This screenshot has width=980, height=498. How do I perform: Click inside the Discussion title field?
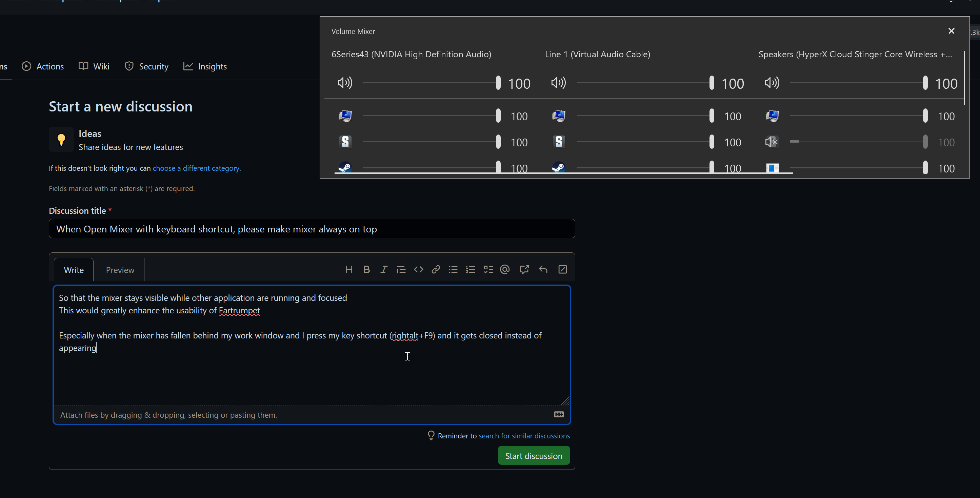click(x=312, y=228)
